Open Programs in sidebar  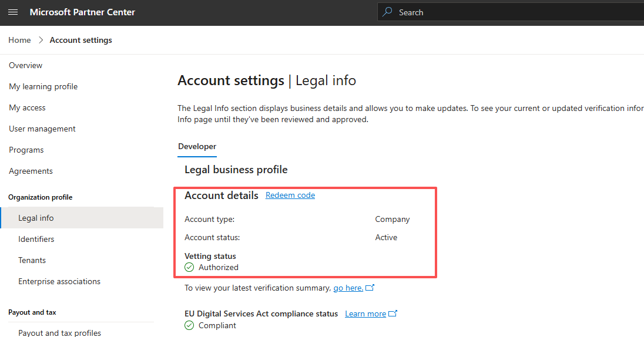click(26, 150)
